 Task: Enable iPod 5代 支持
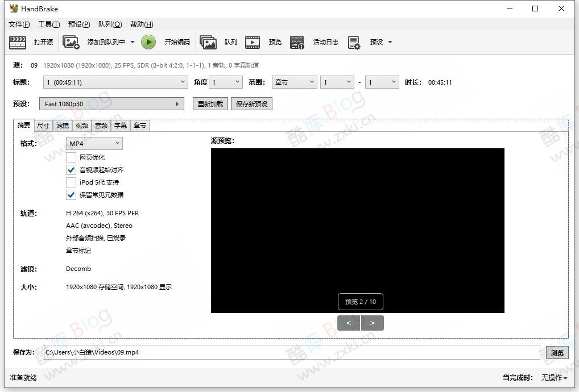tap(71, 182)
